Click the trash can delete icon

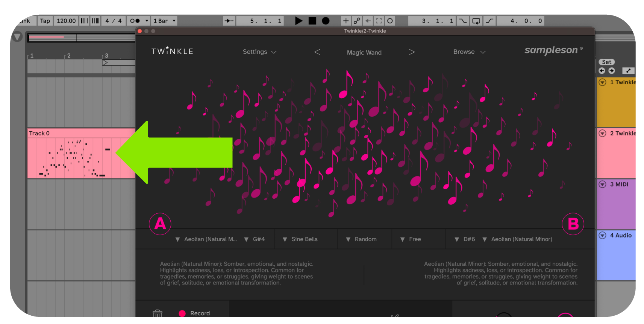click(158, 313)
